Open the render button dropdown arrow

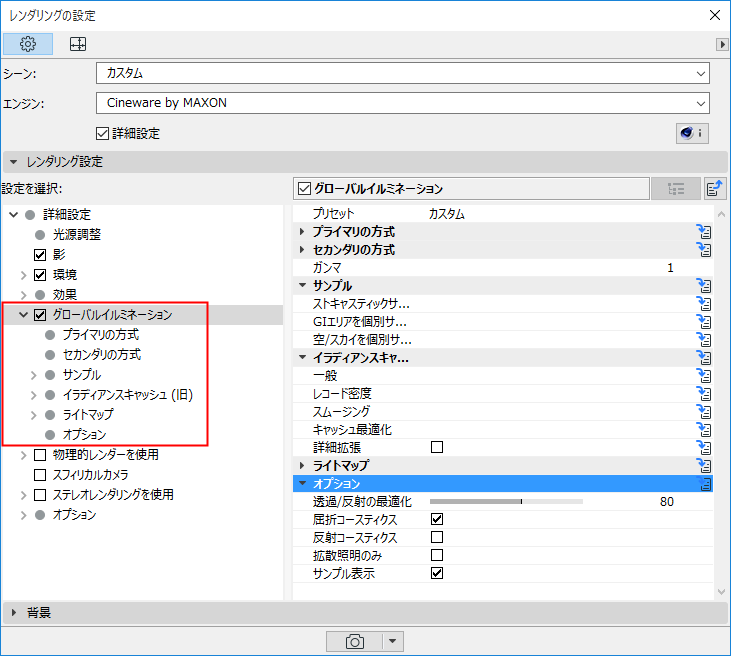393,641
